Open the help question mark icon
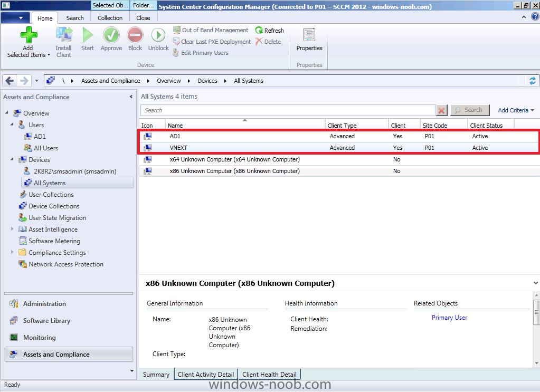The image size is (540, 392). (x=535, y=17)
